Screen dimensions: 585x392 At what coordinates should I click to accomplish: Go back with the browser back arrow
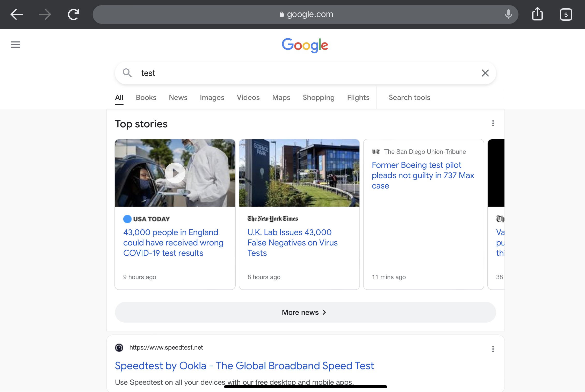[x=17, y=14]
